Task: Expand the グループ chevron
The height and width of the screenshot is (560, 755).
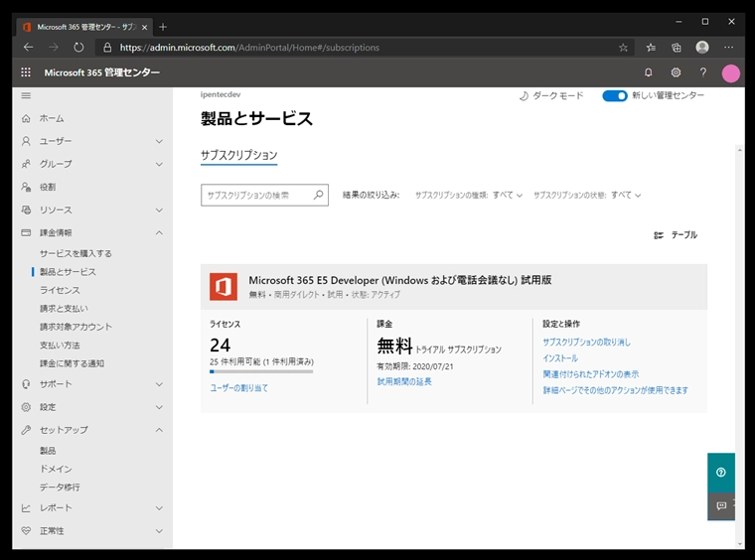Action: 159,164
